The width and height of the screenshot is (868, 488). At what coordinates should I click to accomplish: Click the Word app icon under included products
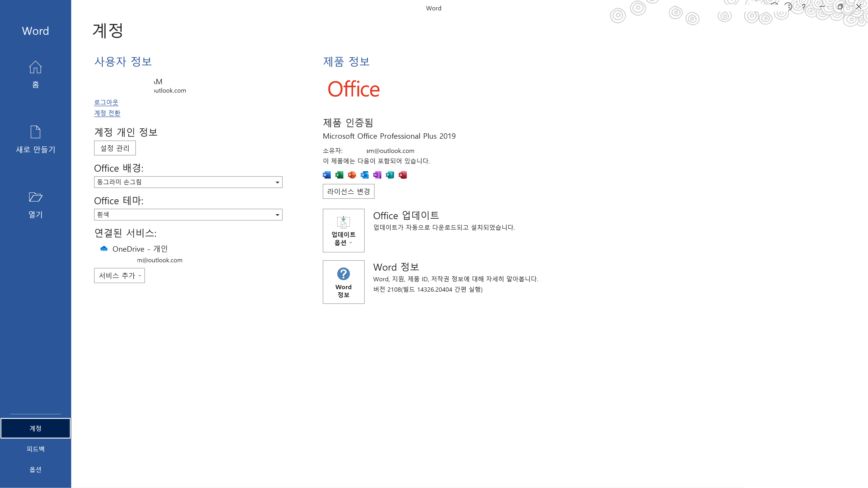pos(326,175)
